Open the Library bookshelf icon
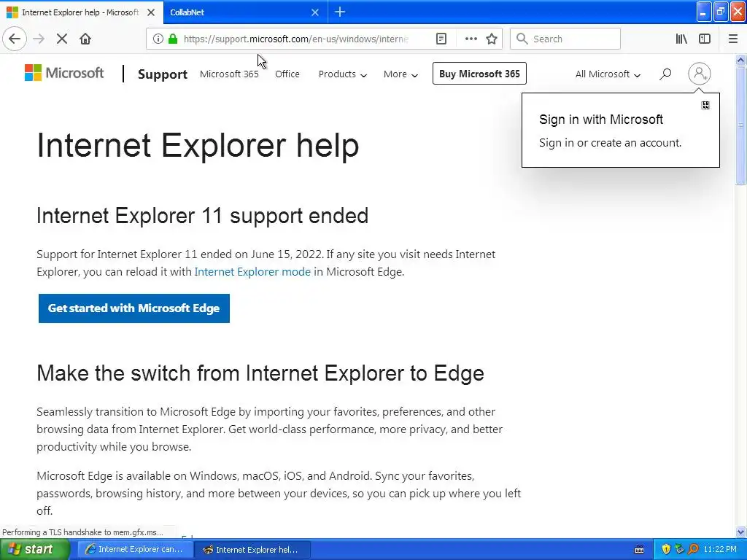747x560 pixels. (681, 39)
